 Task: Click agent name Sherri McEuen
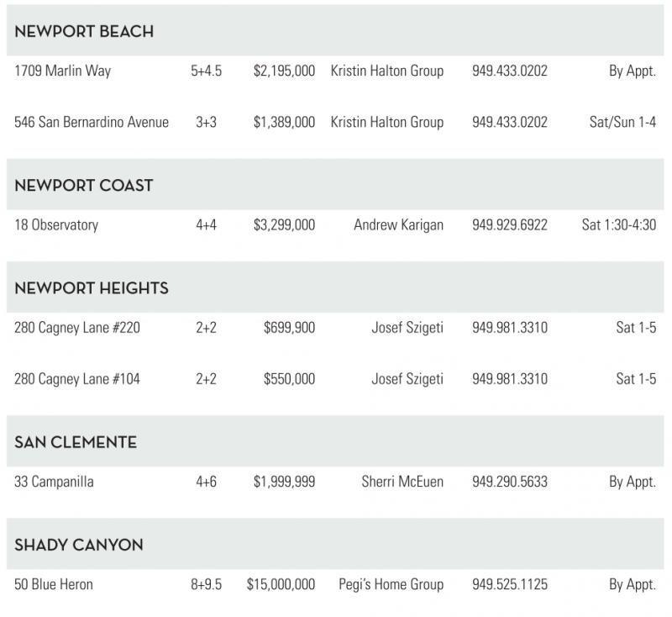402,483
